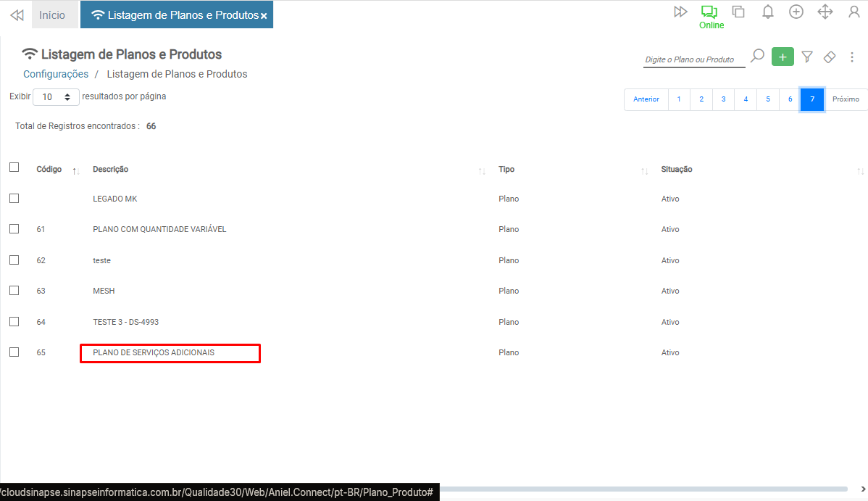Open the three-dot more options menu
Screen dimensions: 868x501
pos(852,57)
